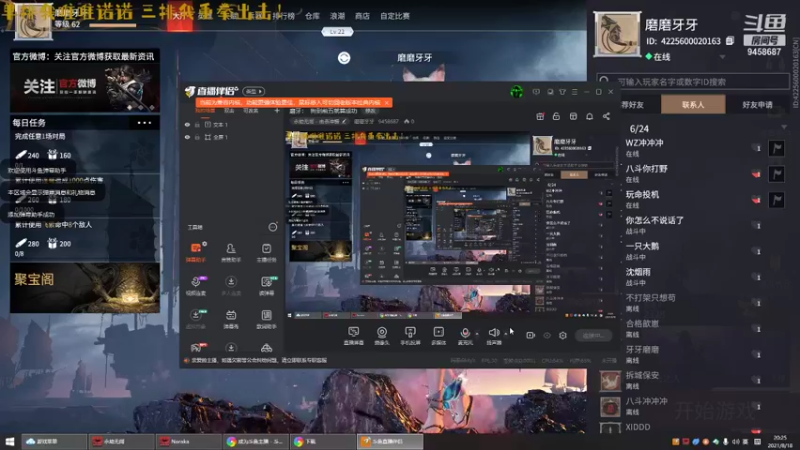Open the 自定比赛 tab in game menu
This screenshot has width=800, height=450.
coord(395,16)
